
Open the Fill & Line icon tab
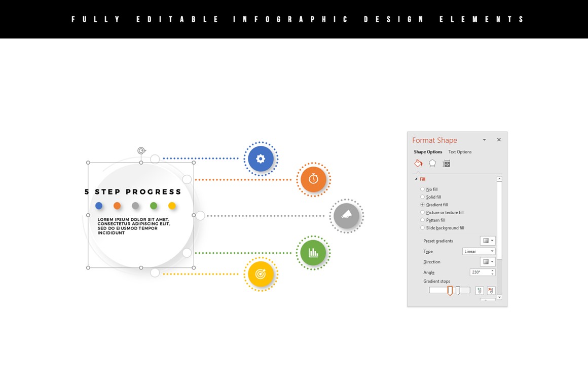click(418, 164)
